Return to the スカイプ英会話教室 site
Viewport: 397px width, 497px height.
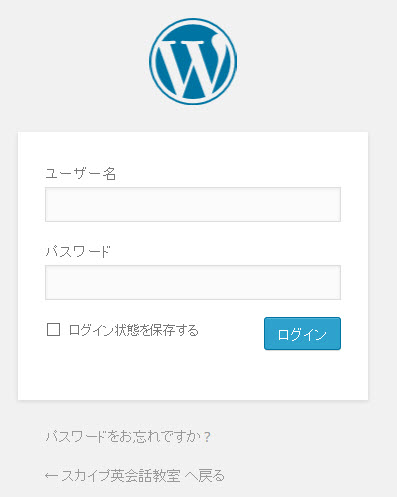[x=135, y=476]
